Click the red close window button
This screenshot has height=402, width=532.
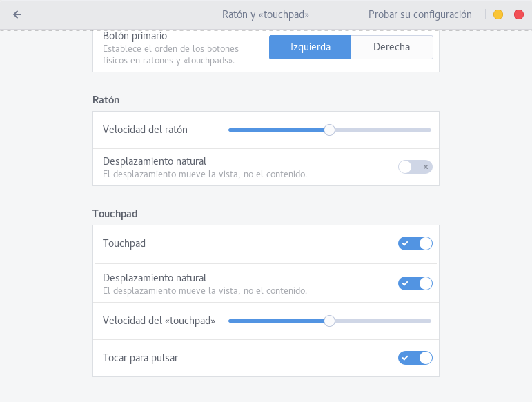[518, 14]
